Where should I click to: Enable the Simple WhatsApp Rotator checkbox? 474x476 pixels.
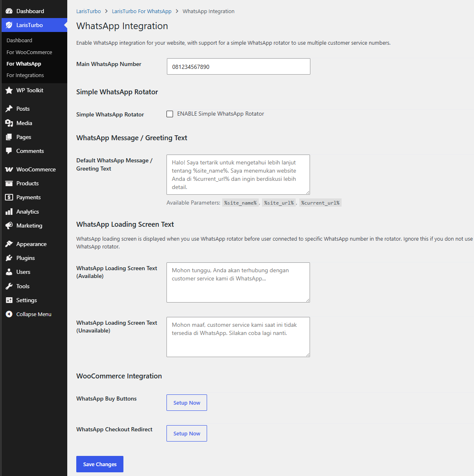pos(170,114)
